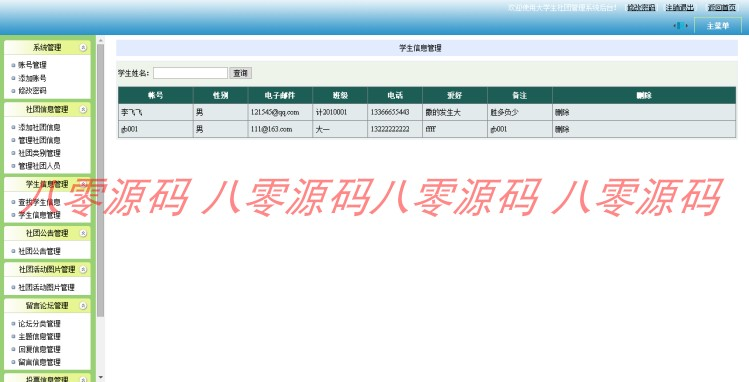
Task: Open 添加社团信息 in the sidebar
Action: [39, 127]
